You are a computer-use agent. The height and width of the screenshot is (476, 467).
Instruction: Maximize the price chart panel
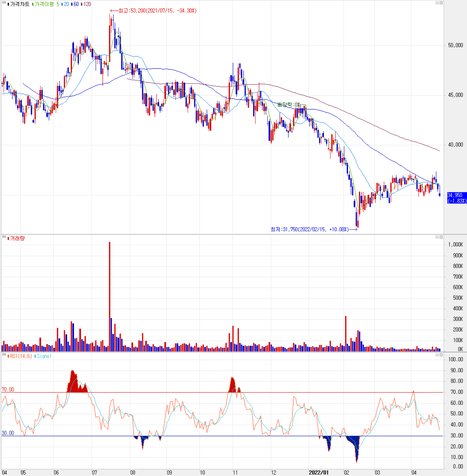click(x=437, y=3)
